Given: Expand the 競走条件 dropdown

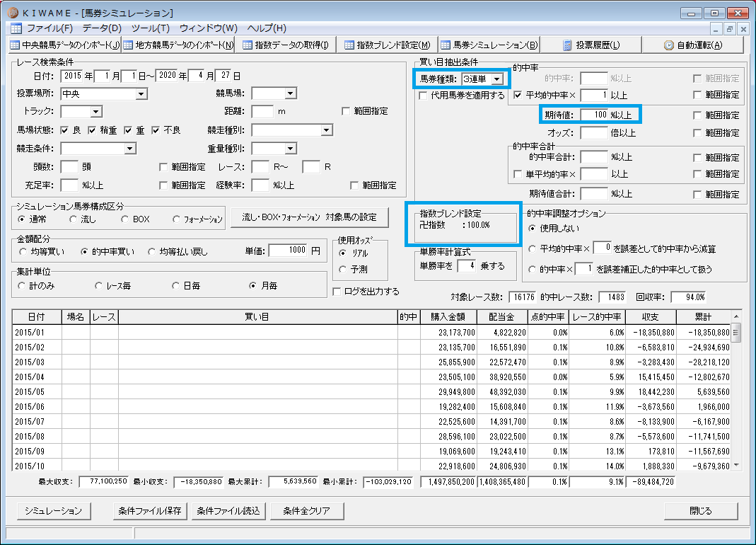Looking at the screenshot, I should (129, 149).
